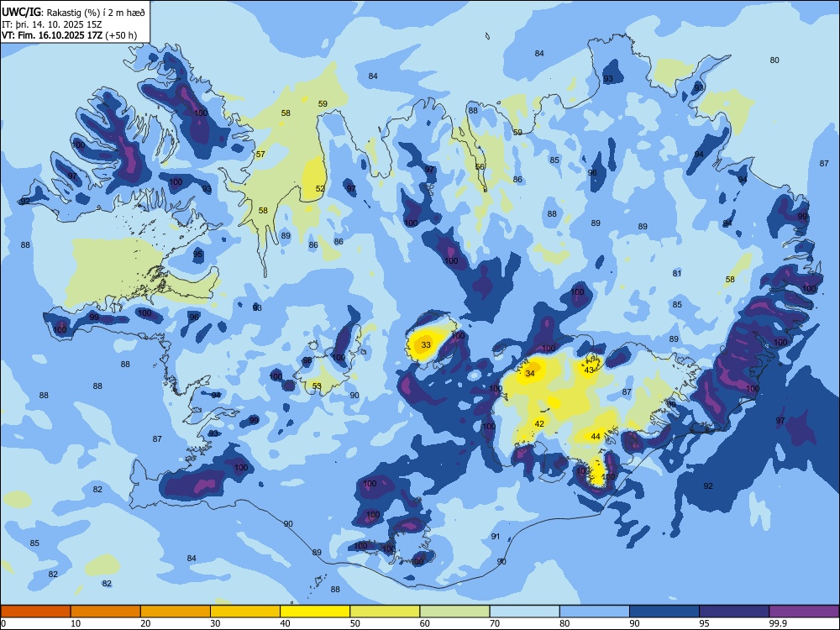Click the initial time 'IT: þri. 14. 10. 2025 15Z'
This screenshot has height=630, width=840.
[52, 24]
